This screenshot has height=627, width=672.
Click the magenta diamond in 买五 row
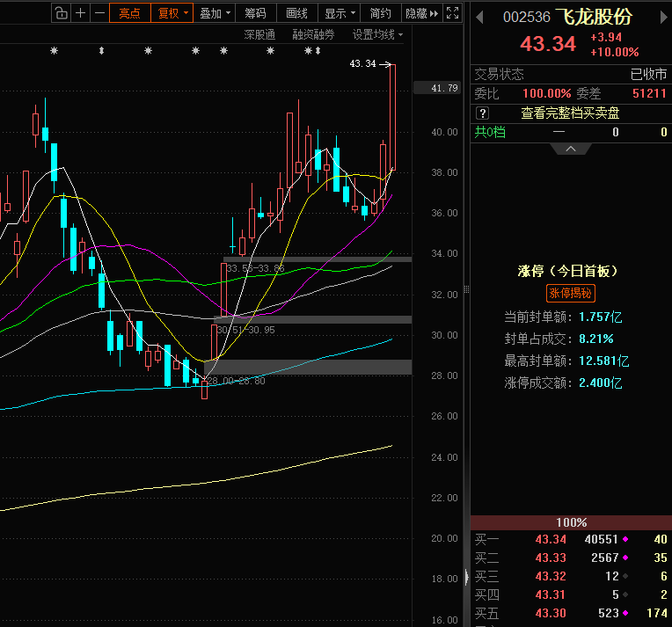tap(625, 613)
